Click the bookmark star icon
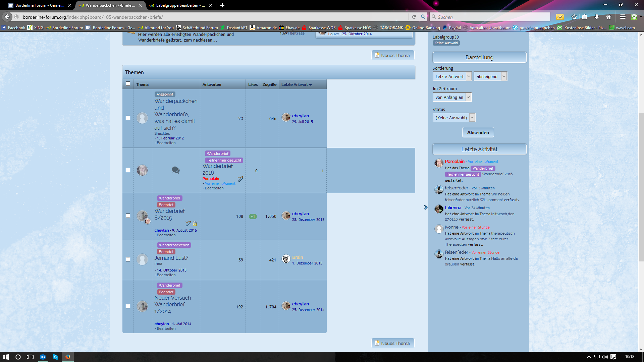644x362 pixels. click(574, 17)
